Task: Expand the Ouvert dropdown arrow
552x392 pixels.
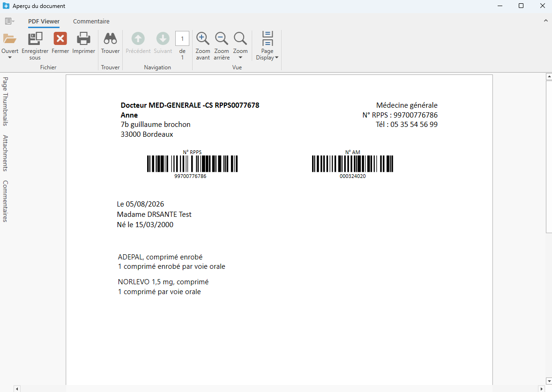Action: 10,57
